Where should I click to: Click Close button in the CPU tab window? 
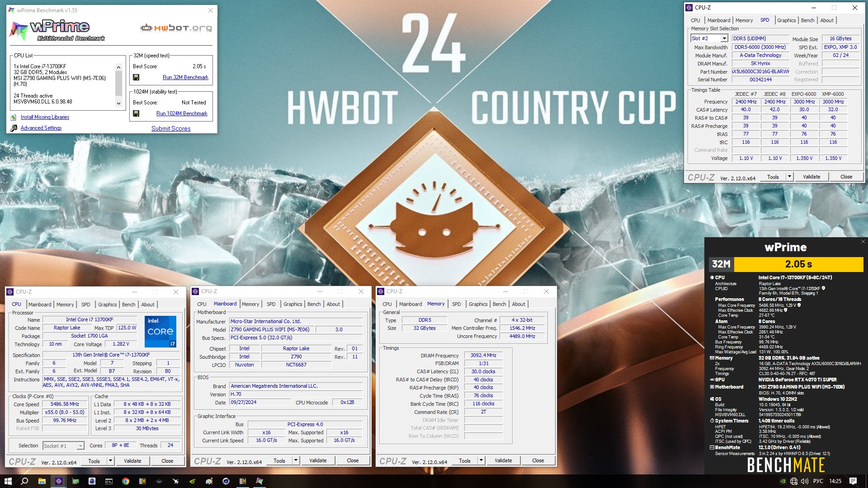coord(167,461)
